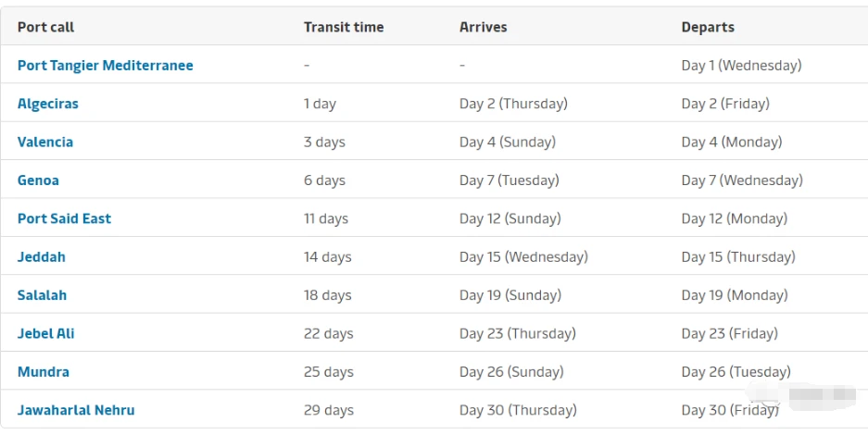Open the Mundra port link
The image size is (868, 435).
(44, 372)
